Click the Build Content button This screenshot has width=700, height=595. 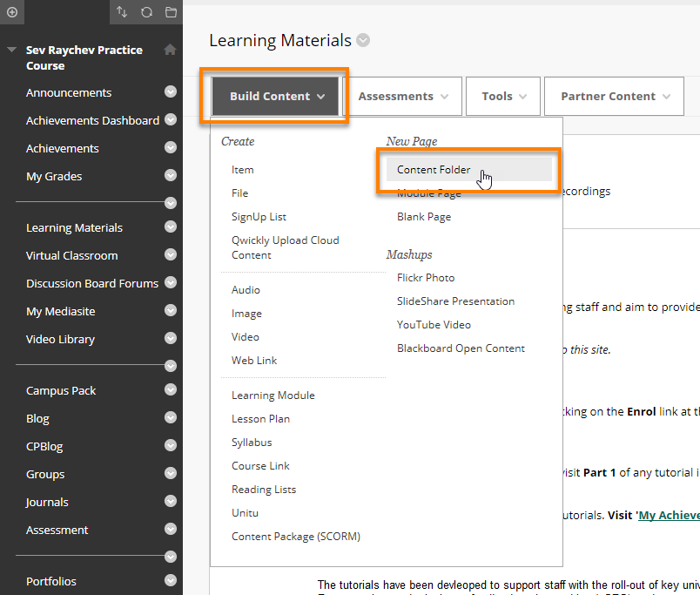[x=277, y=97]
